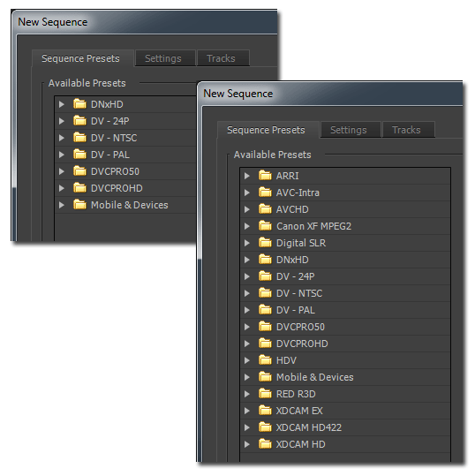
Task: Expand DNxHD arrow in the back window
Action: pos(62,104)
